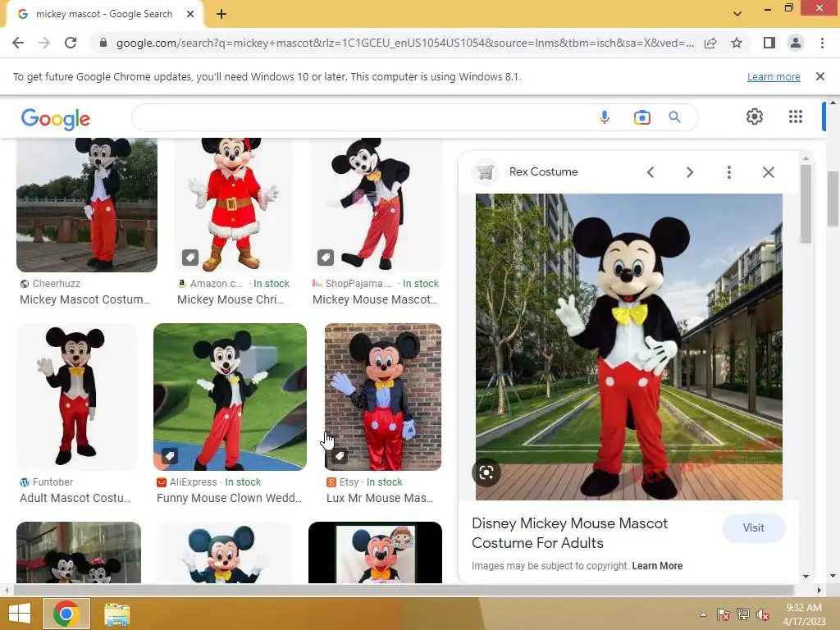Image resolution: width=840 pixels, height=630 pixels.
Task: Click the Visit button
Action: coord(753,527)
